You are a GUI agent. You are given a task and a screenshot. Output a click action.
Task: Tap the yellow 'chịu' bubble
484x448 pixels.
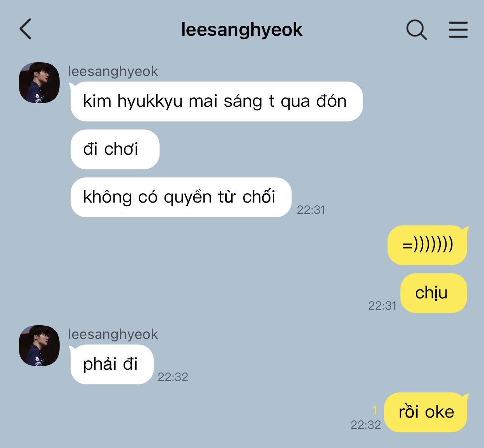[434, 293]
